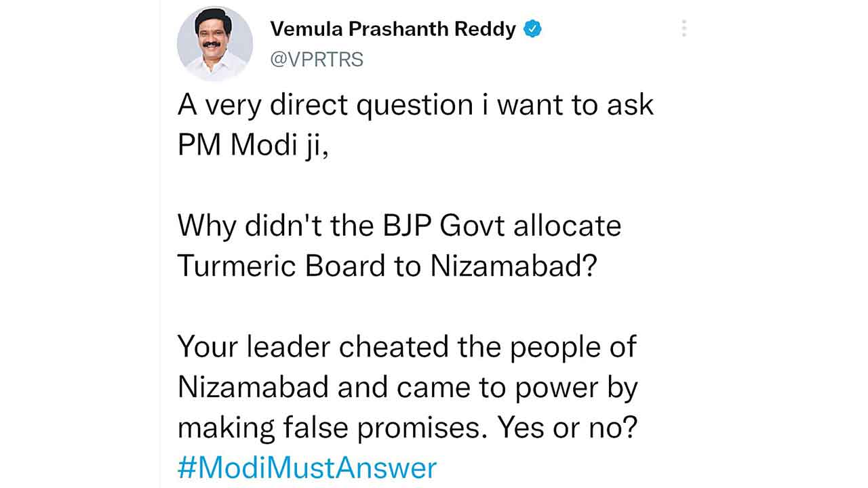The height and width of the screenshot is (488, 868).
Task: Click the line 'A very direct question'
Action: coord(415,105)
